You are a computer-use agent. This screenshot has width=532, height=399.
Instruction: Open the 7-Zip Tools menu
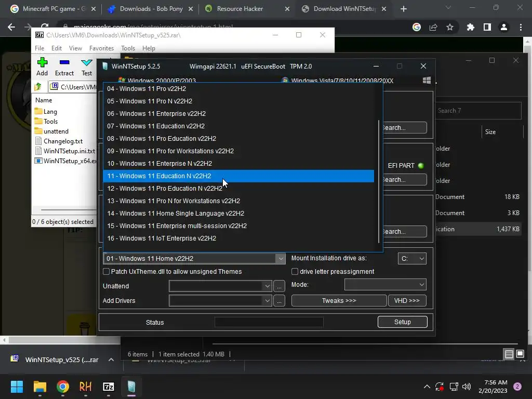128,48
